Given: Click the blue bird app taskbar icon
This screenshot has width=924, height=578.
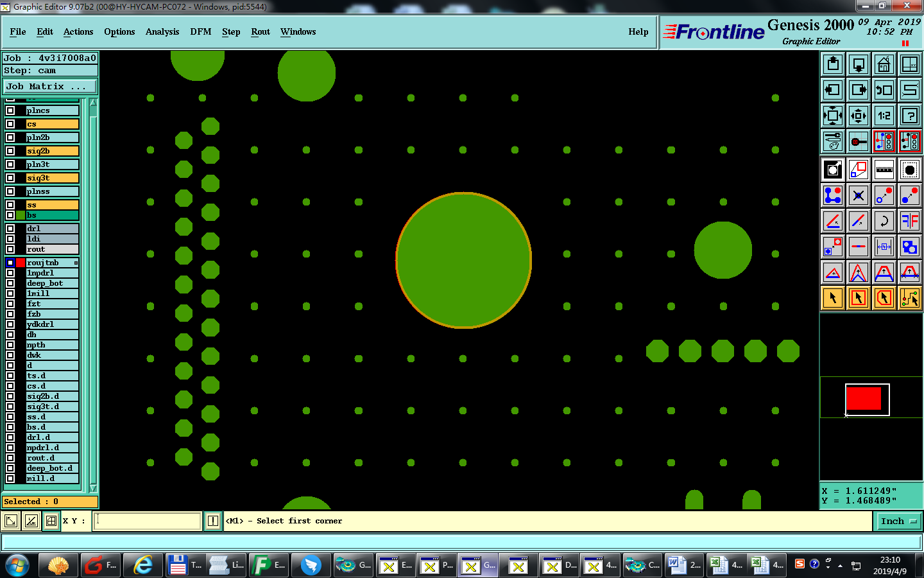Looking at the screenshot, I should pos(311,565).
